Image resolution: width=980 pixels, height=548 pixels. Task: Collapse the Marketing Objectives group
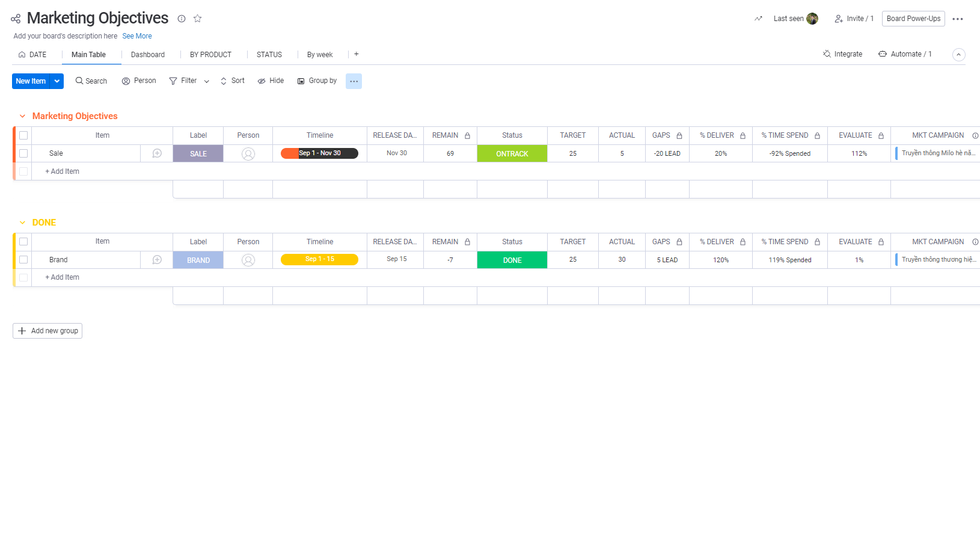point(22,115)
